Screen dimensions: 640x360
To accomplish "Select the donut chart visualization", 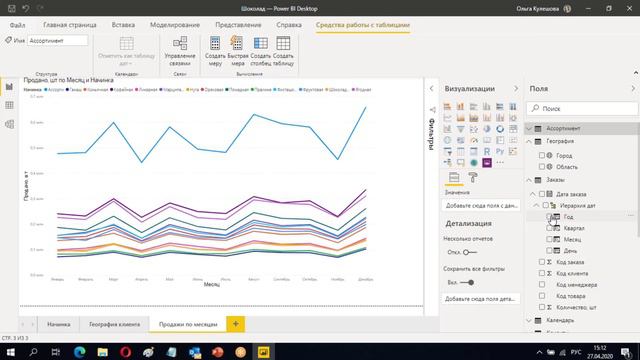I will click(500, 129).
